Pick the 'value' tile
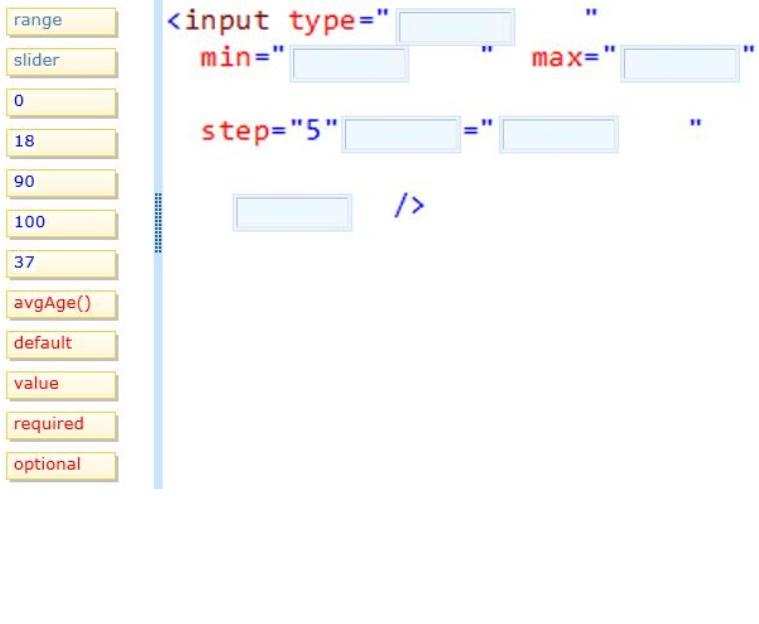This screenshot has height=624, width=759. click(61, 385)
